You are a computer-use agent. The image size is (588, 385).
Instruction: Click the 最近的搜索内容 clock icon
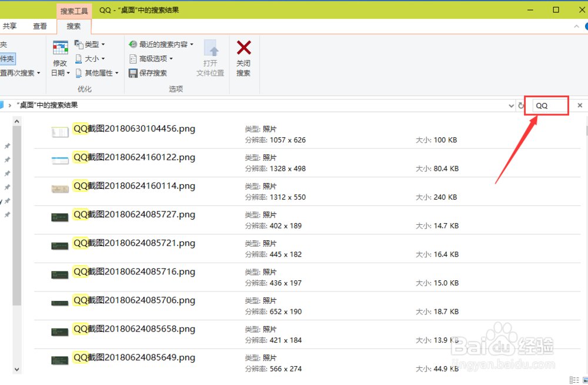click(133, 44)
